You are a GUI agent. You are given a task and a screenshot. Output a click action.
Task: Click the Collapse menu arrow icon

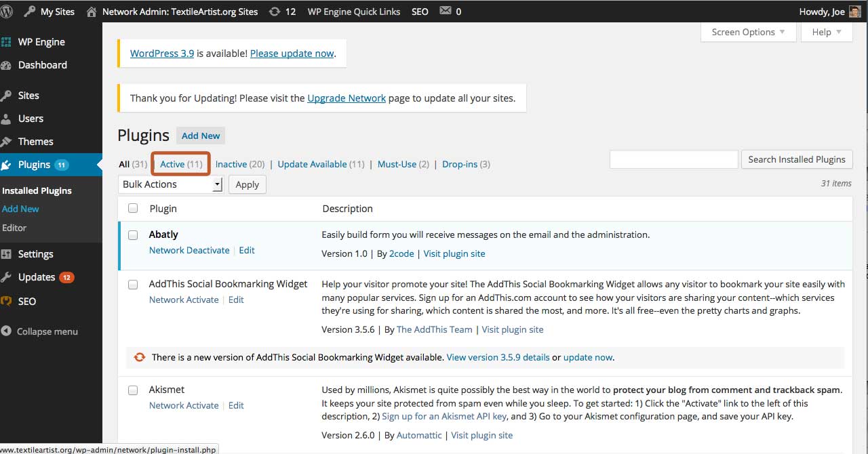[6, 331]
